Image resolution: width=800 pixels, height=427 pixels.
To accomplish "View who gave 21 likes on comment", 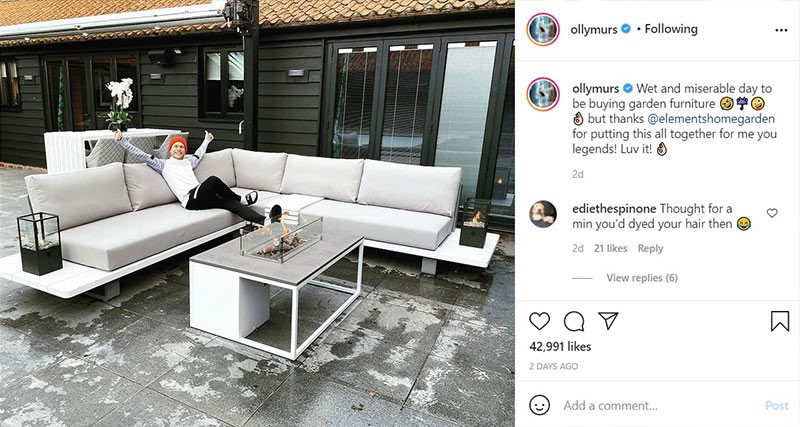I will 610,248.
